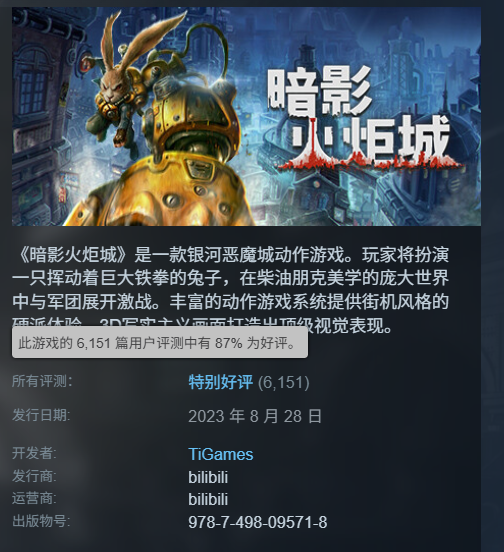Click the description line starting 中与军团展开激战
Screen dimensions: 504x552
click(x=231, y=302)
